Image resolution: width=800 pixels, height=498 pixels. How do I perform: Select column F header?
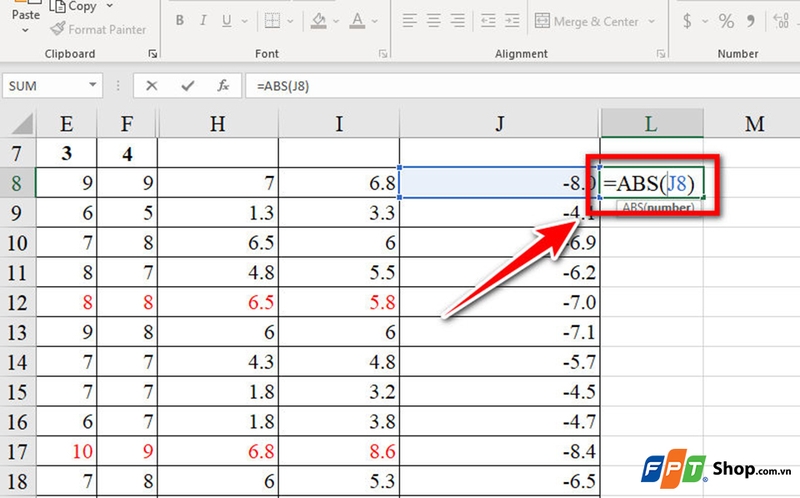(x=127, y=123)
